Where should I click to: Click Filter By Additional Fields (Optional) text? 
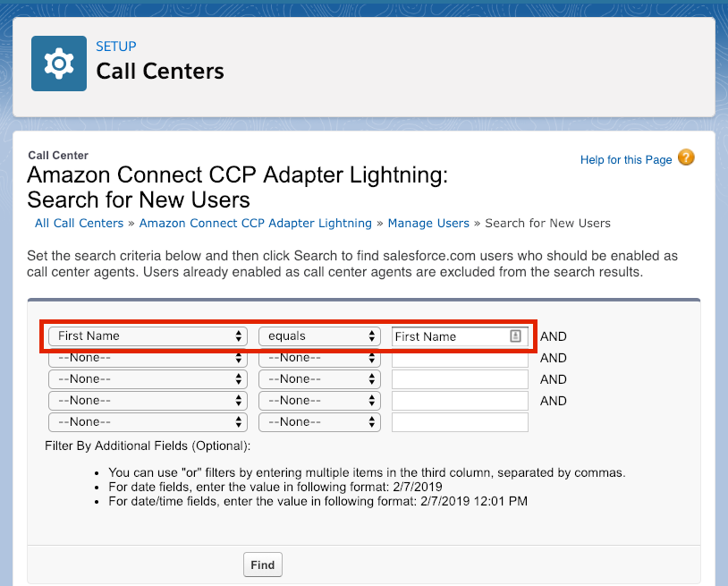[148, 446]
